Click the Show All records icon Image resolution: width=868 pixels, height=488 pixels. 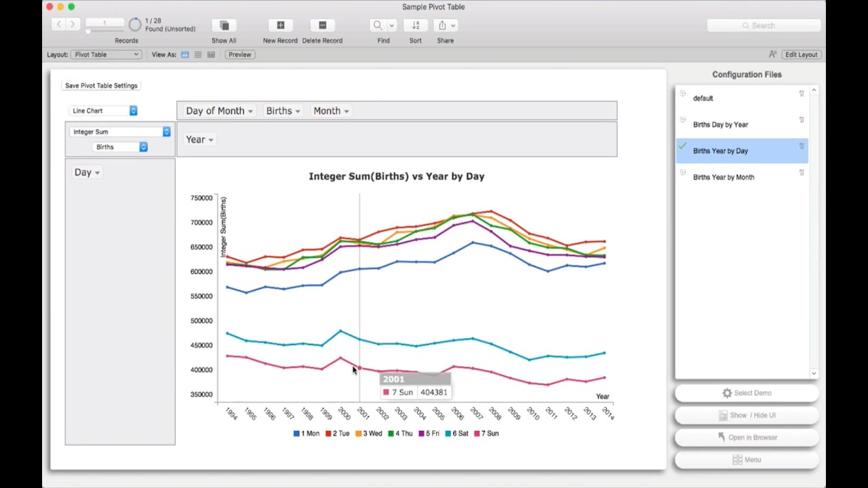pos(224,25)
